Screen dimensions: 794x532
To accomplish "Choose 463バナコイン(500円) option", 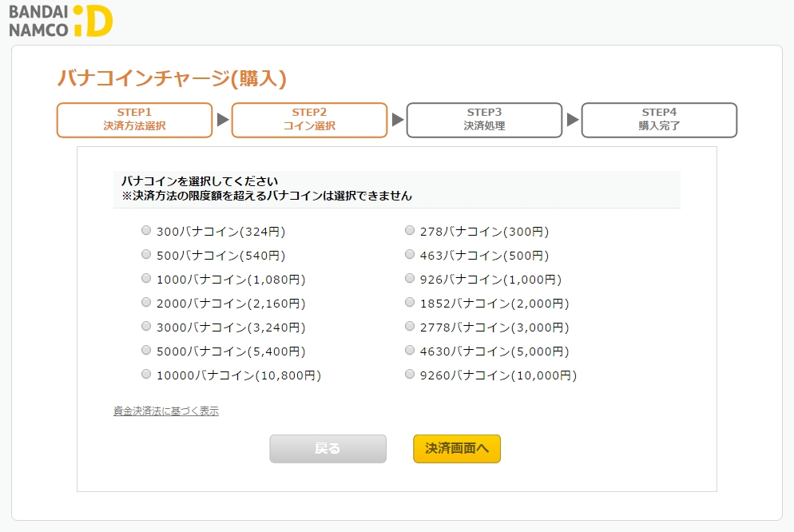I will click(410, 255).
